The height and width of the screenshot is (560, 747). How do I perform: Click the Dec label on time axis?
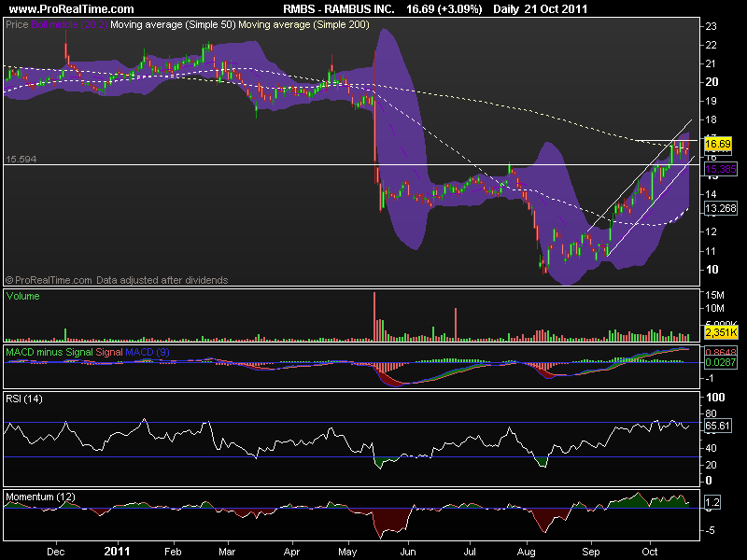coord(56,552)
